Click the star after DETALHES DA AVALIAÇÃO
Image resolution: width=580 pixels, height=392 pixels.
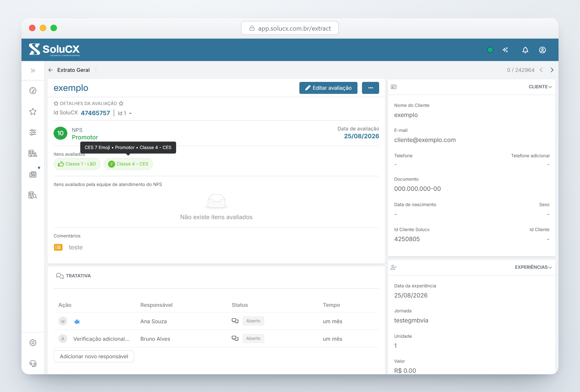tap(121, 103)
